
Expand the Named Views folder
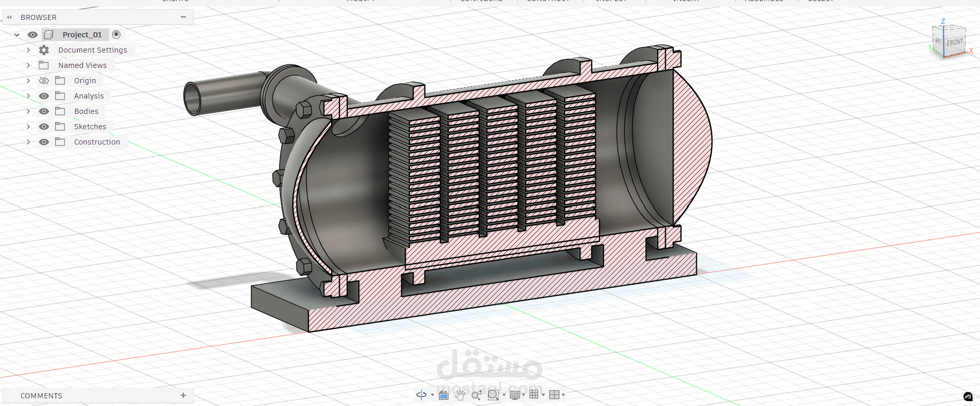pos(28,65)
